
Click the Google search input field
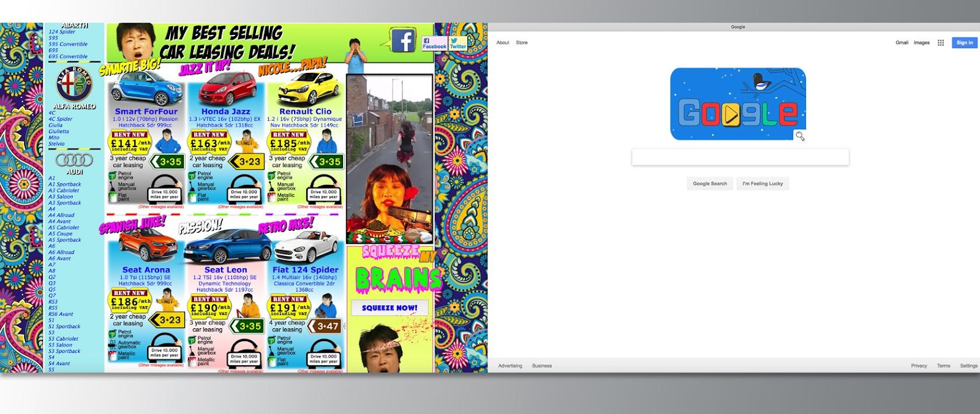(x=740, y=157)
